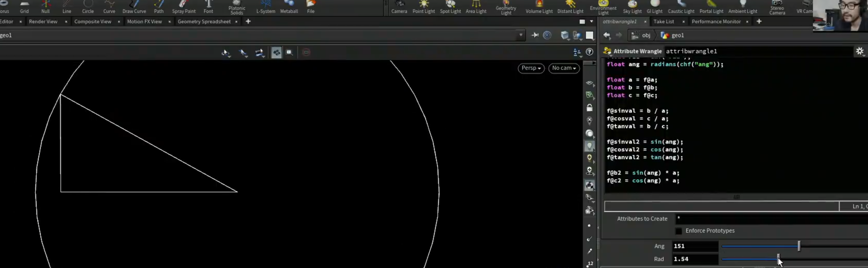868x268 pixels.
Task: Select the Line shelf tool
Action: pyautogui.click(x=67, y=7)
